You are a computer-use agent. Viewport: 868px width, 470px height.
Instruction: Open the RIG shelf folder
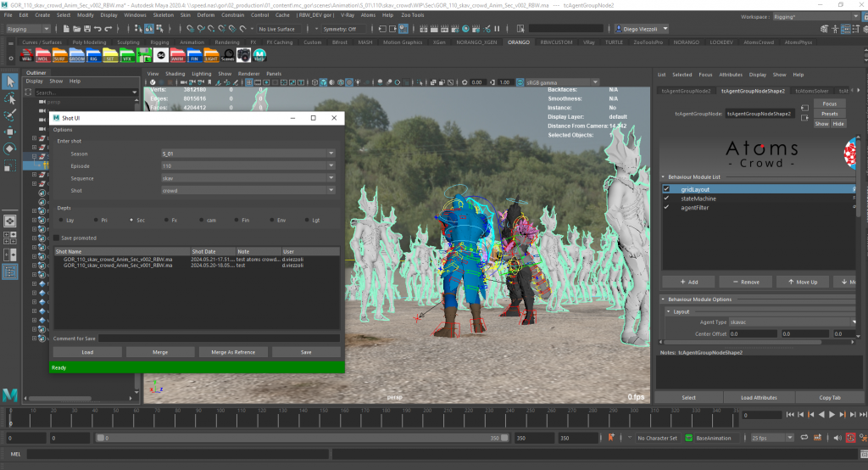[93, 55]
